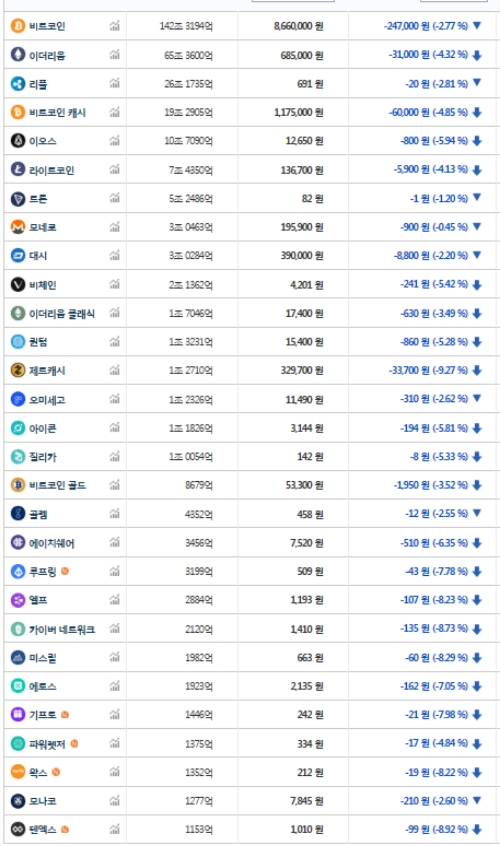The height and width of the screenshot is (846, 500).
Task: Open the 비트코인 캐시 coin link
Action: point(57,112)
